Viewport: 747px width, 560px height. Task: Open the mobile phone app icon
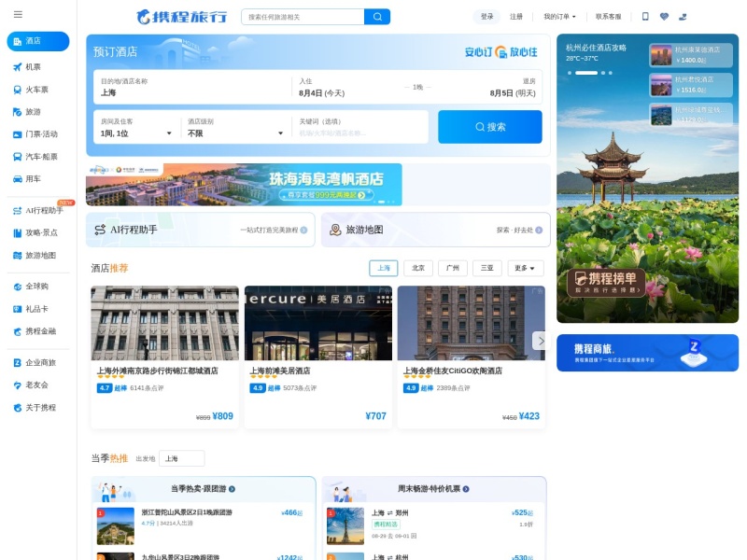(x=645, y=16)
